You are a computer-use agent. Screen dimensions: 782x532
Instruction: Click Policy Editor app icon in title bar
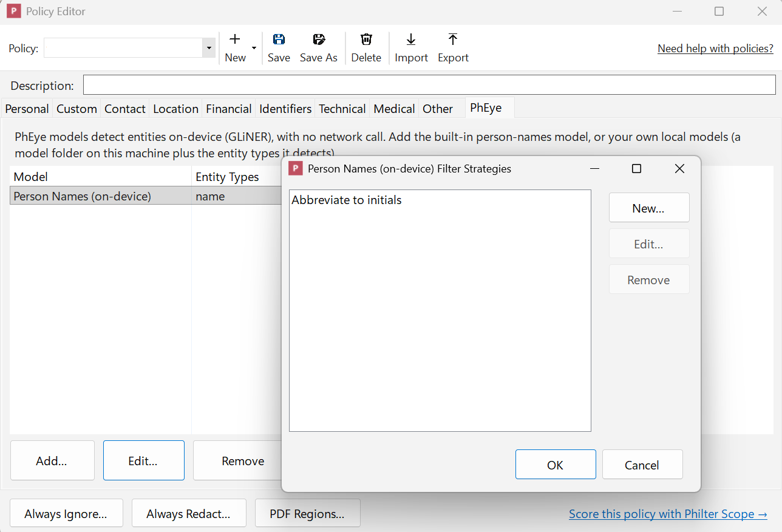tap(14, 11)
